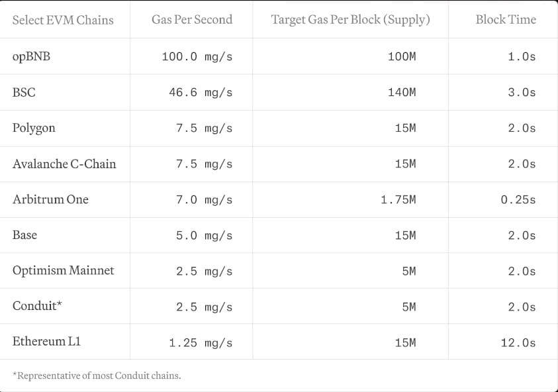
Task: Click the Conduit chains footnote text
Action: pos(97,375)
